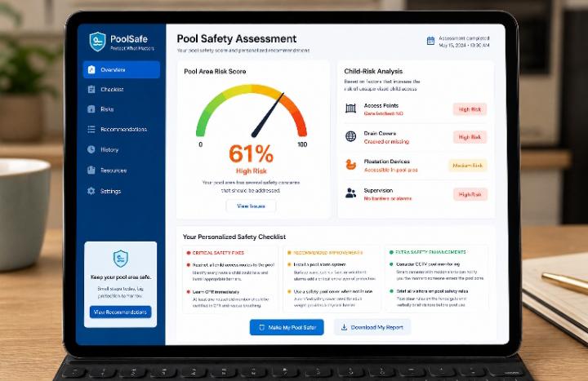Click the assessment completed date text
Image resolution: width=588 pixels, height=381 pixels.
[464, 42]
